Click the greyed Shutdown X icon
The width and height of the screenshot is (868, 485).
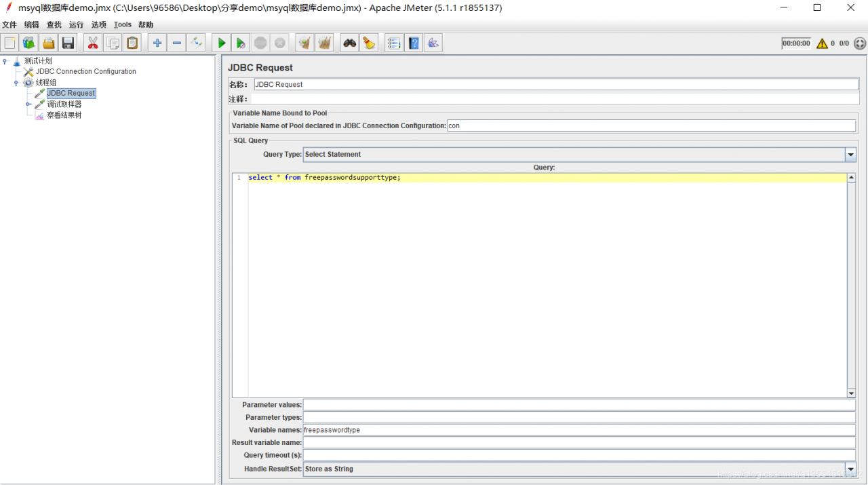pyautogui.click(x=280, y=43)
